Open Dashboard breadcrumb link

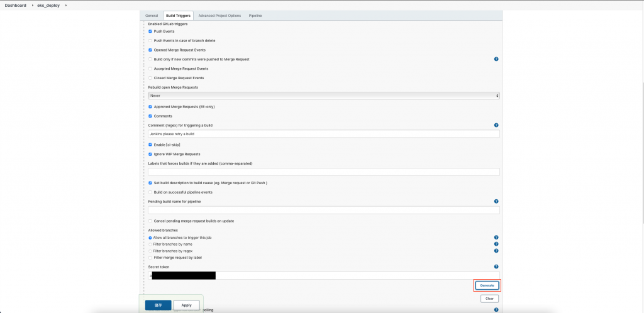click(16, 5)
